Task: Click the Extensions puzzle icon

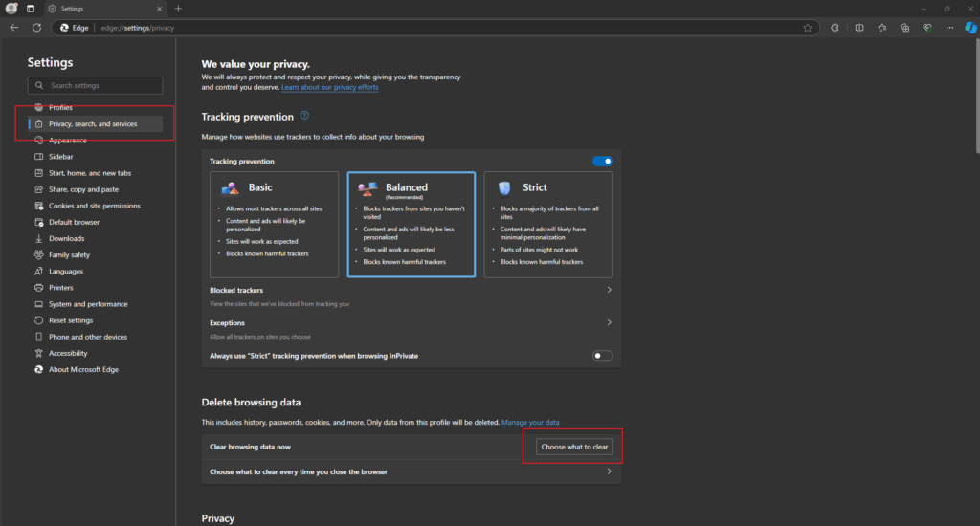Action: pos(835,28)
